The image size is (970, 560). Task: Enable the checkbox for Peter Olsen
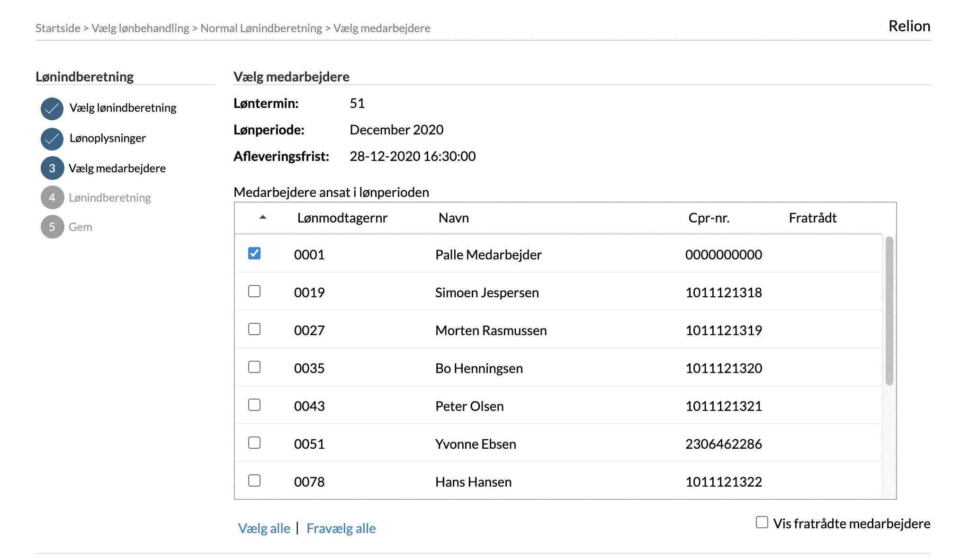click(x=254, y=405)
